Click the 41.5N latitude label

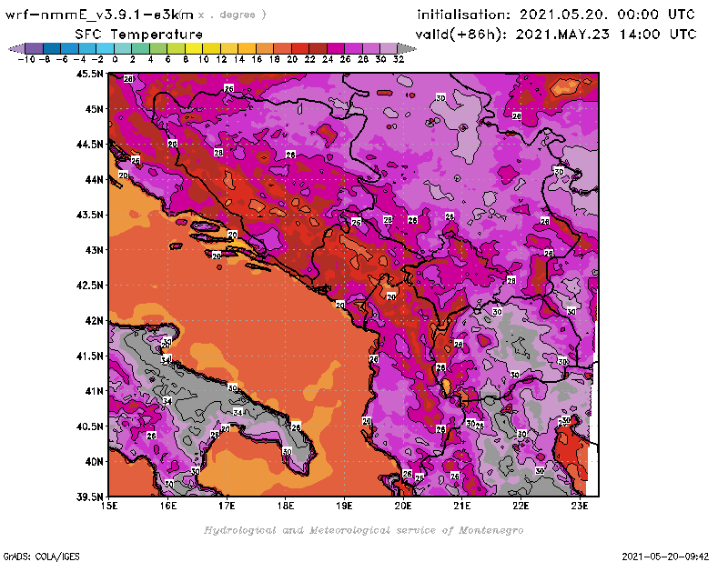tap(90, 356)
